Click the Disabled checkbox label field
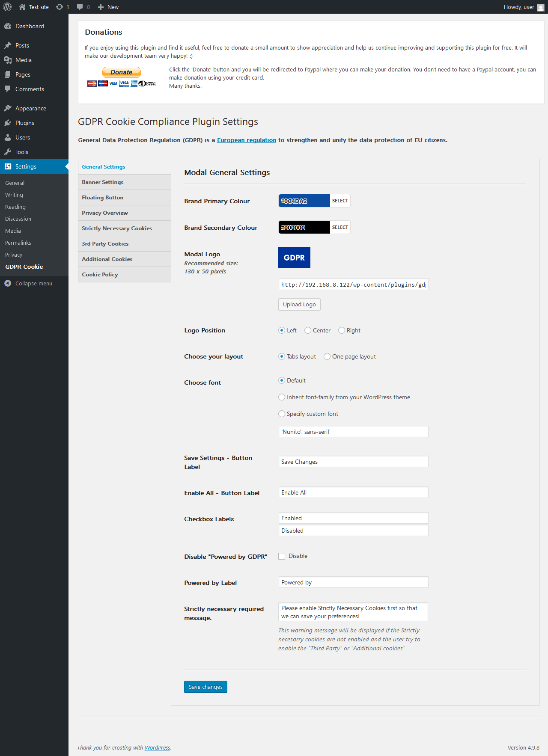Image resolution: width=548 pixels, height=756 pixels. pyautogui.click(x=353, y=531)
